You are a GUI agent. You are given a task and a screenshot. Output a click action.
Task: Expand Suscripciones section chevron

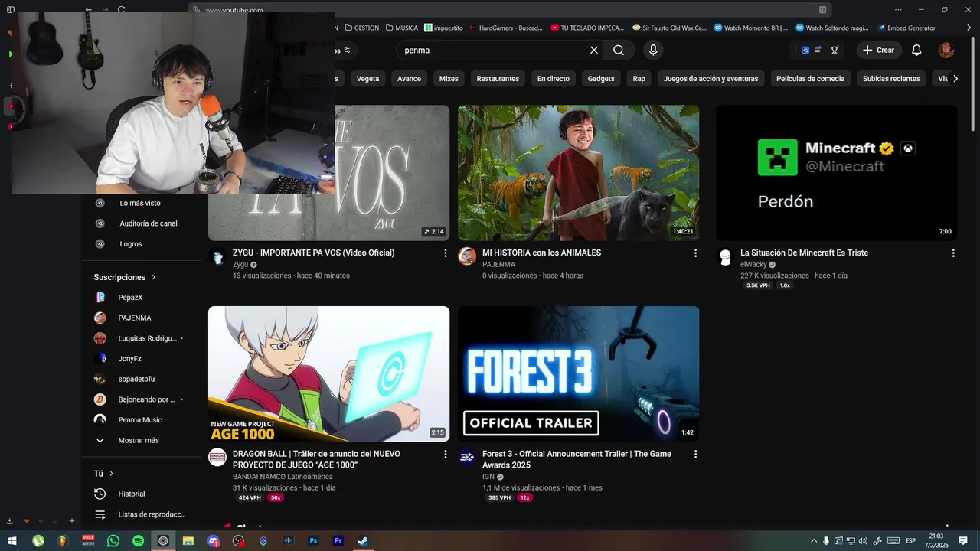pyautogui.click(x=153, y=277)
